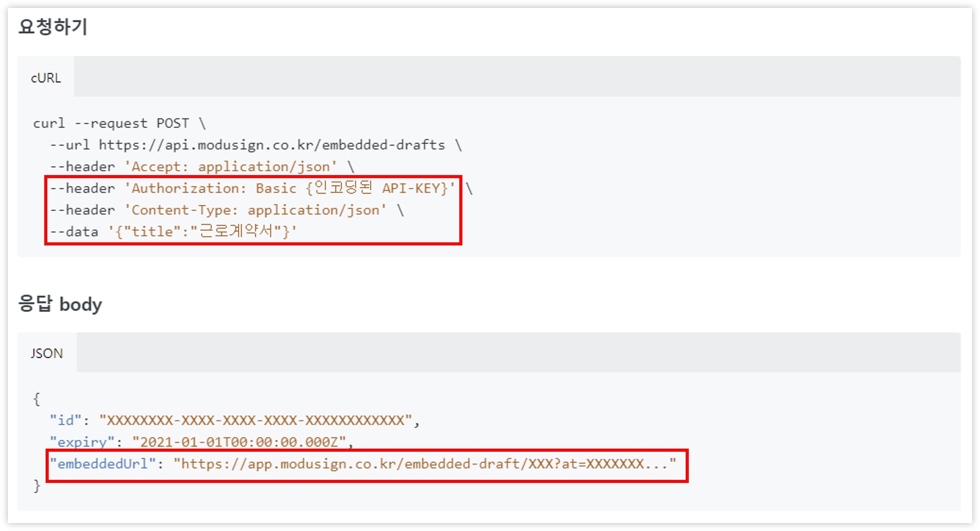Click the "expiry" key in JSON

pyautogui.click(x=82, y=442)
